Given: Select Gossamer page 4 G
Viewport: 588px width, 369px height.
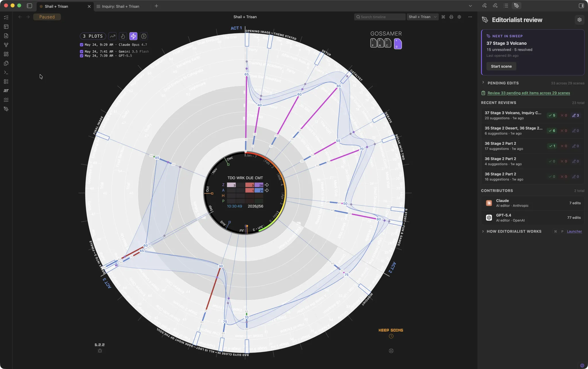Looking at the screenshot, I should (x=398, y=44).
